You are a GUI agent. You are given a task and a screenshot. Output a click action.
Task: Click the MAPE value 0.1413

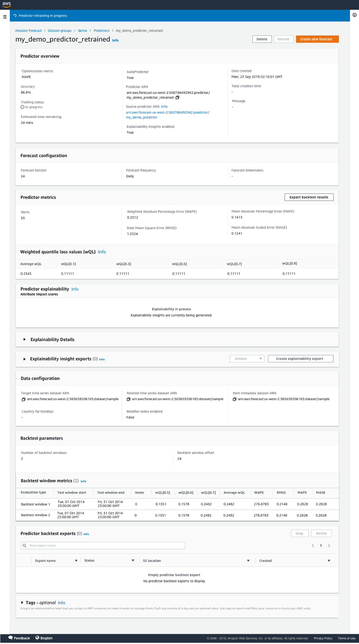tap(237, 217)
